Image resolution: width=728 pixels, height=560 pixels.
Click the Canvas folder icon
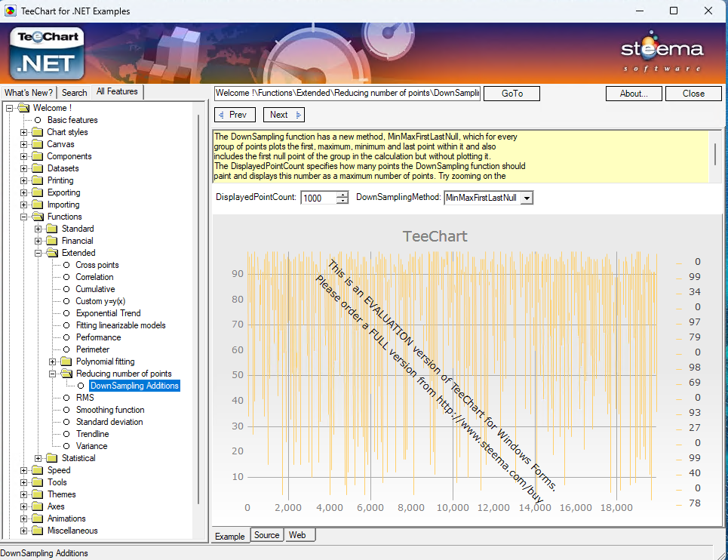[x=38, y=144]
